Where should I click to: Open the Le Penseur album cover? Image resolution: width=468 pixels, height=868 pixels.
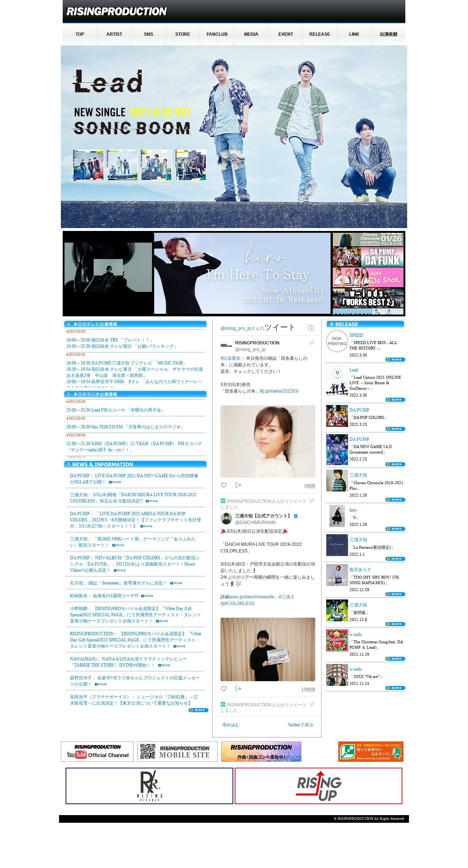pyautogui.click(x=337, y=545)
